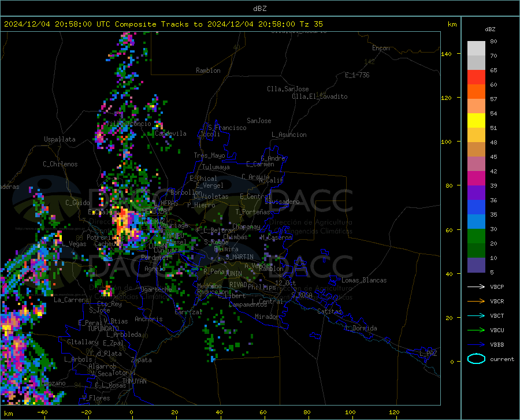Image resolution: width=520 pixels, height=420 pixels.
Task: Click the 'L_Dormida' map label
Action: (361, 328)
